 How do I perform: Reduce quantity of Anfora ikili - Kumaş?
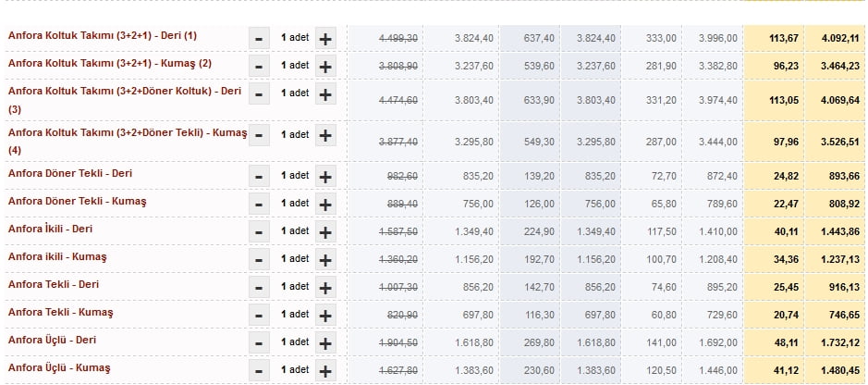tap(259, 260)
